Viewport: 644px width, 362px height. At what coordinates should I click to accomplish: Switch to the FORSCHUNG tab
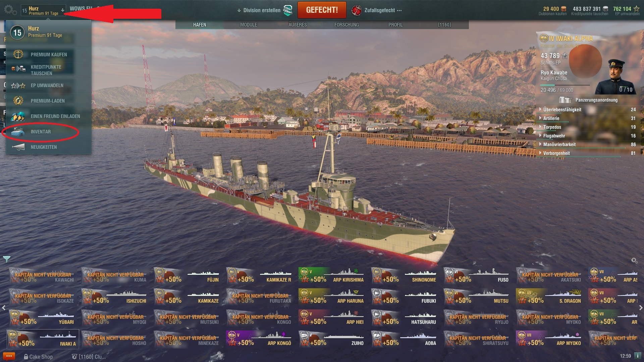click(x=346, y=25)
